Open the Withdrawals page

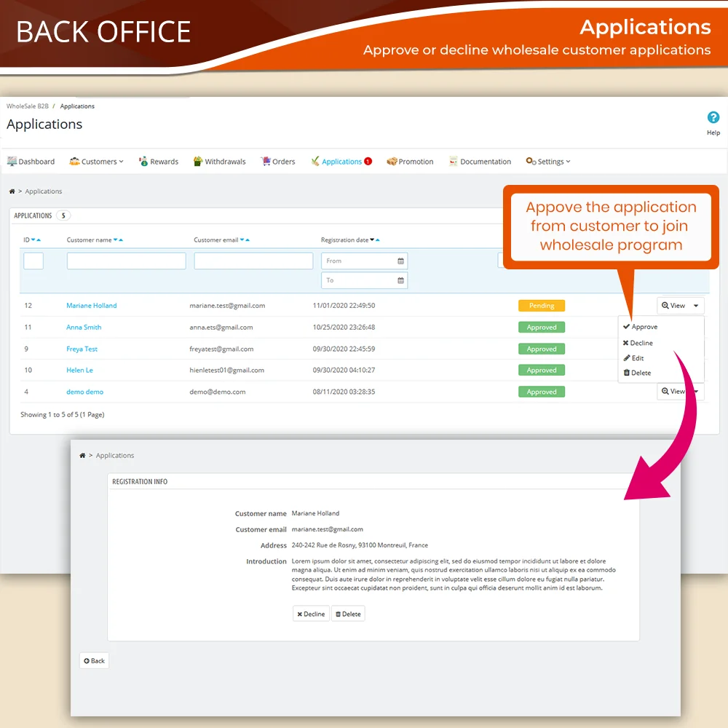point(219,162)
